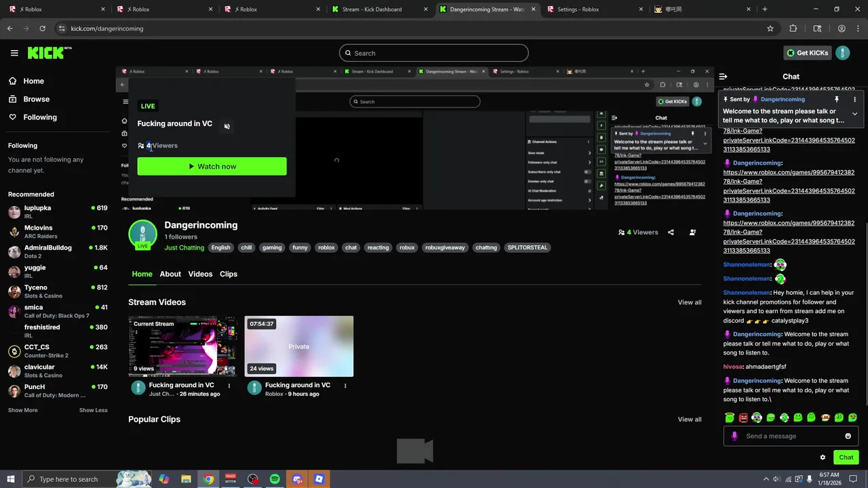Expand list with Show More

(x=23, y=410)
